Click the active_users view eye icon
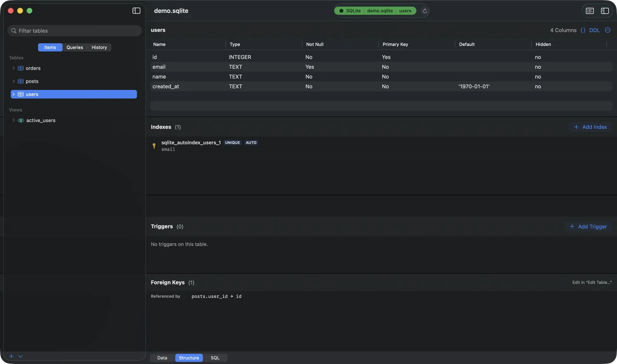 pos(21,121)
